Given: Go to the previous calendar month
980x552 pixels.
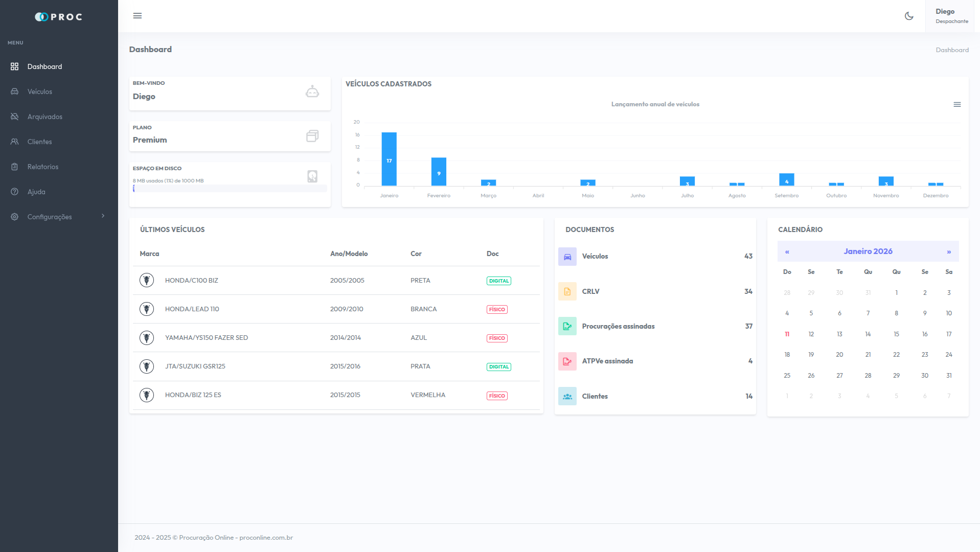Looking at the screenshot, I should click(787, 251).
